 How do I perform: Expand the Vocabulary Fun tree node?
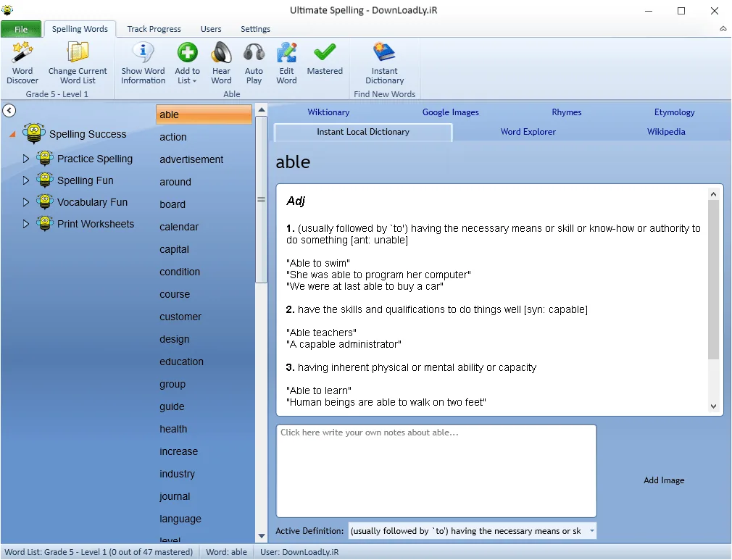coord(26,202)
